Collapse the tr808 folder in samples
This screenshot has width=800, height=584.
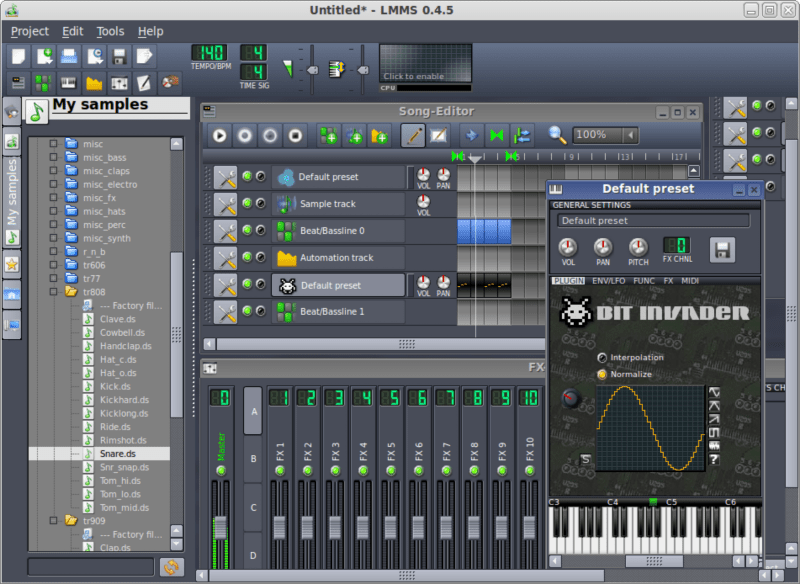54,292
